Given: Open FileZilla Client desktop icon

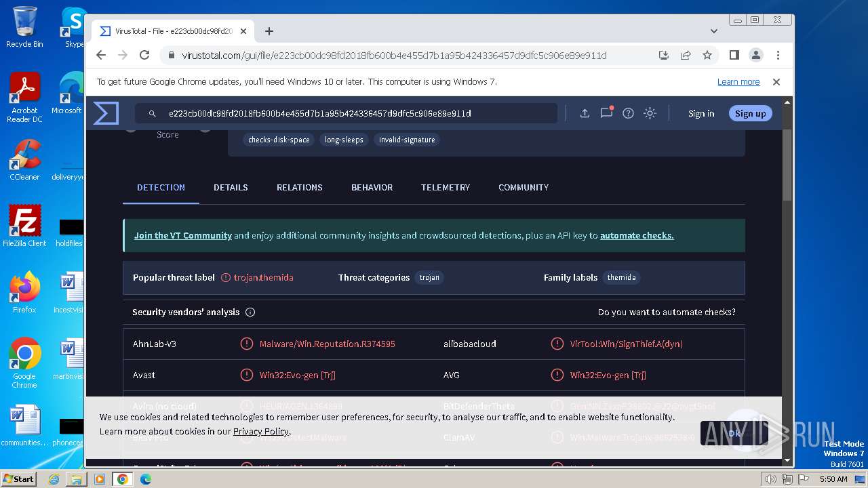Looking at the screenshot, I should point(24,226).
